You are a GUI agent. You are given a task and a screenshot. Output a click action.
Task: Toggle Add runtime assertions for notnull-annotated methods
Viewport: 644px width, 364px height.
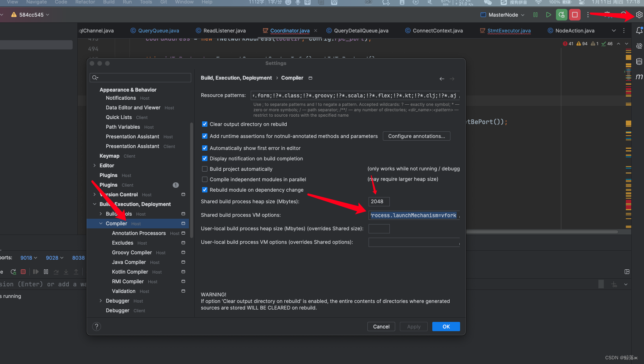click(x=205, y=136)
